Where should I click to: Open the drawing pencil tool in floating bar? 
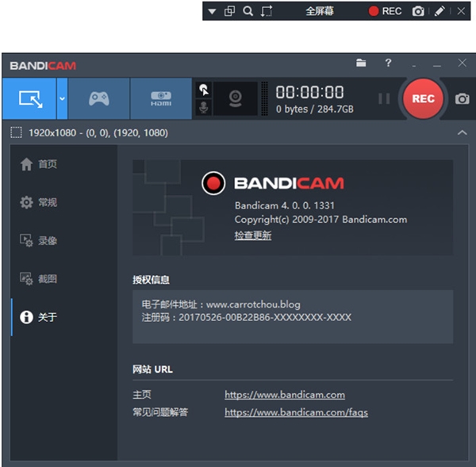pos(440,11)
